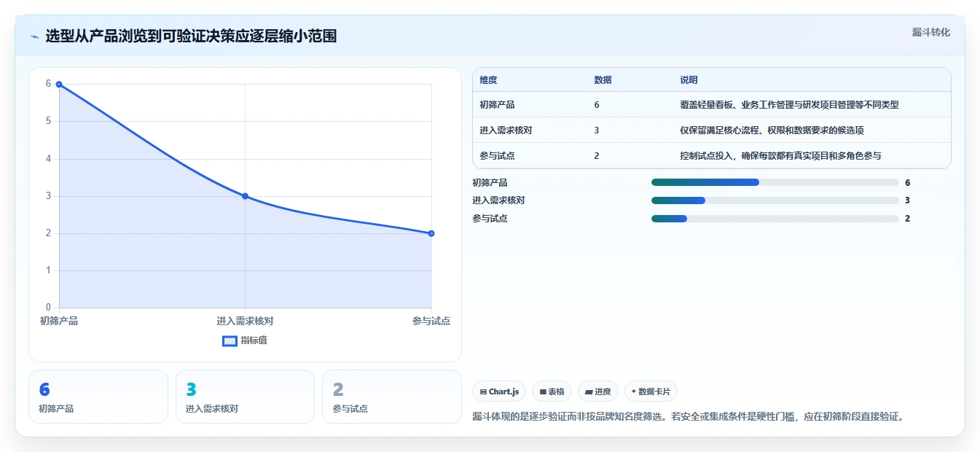Click the sparkle icon in the 数据卡片 chip

[x=634, y=391]
